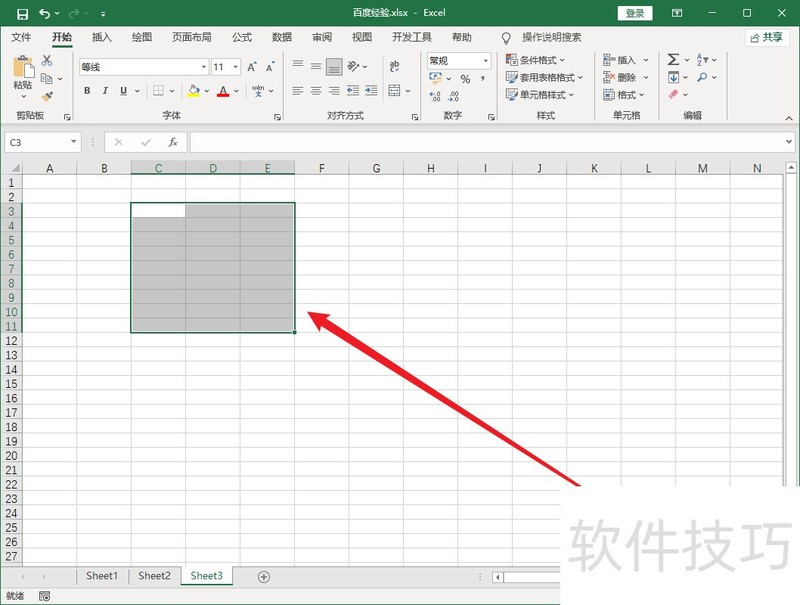Set middle vertical alignment
The height and width of the screenshot is (605, 800).
[316, 66]
